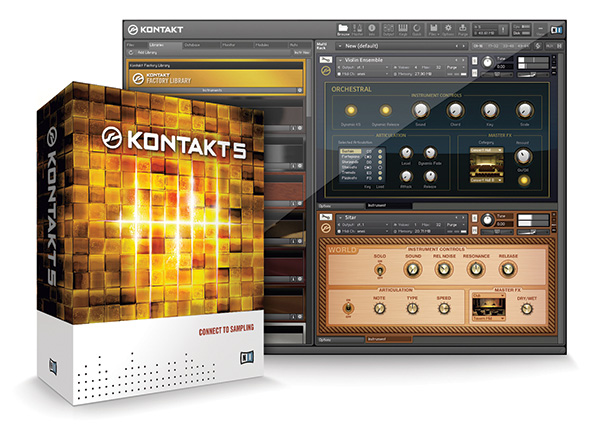
Task: Click the Info toolbar icon
Action: 372,29
